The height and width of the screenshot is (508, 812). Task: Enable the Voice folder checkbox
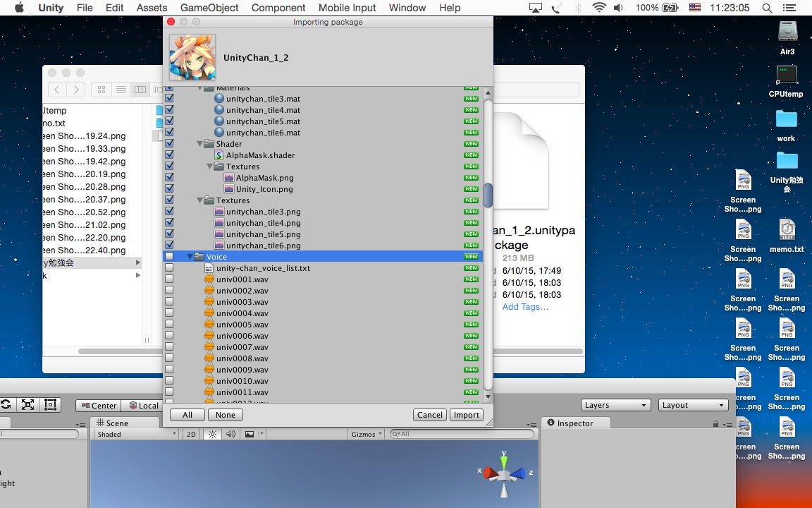169,257
